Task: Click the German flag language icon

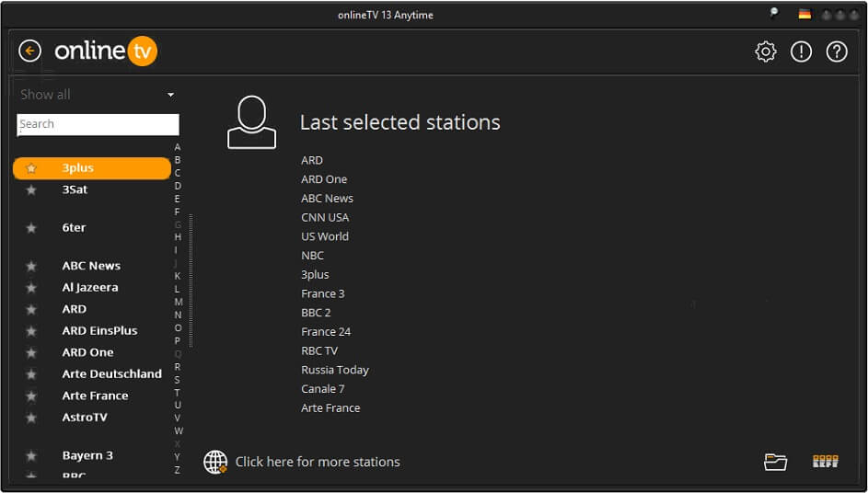Action: click(804, 15)
